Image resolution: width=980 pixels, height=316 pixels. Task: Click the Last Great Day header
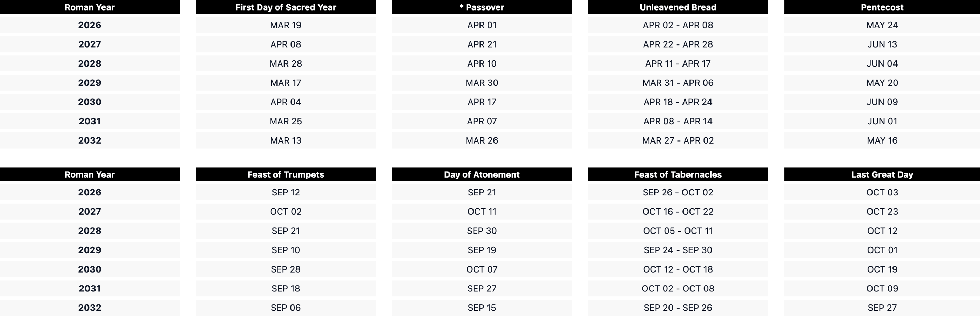[882, 174]
